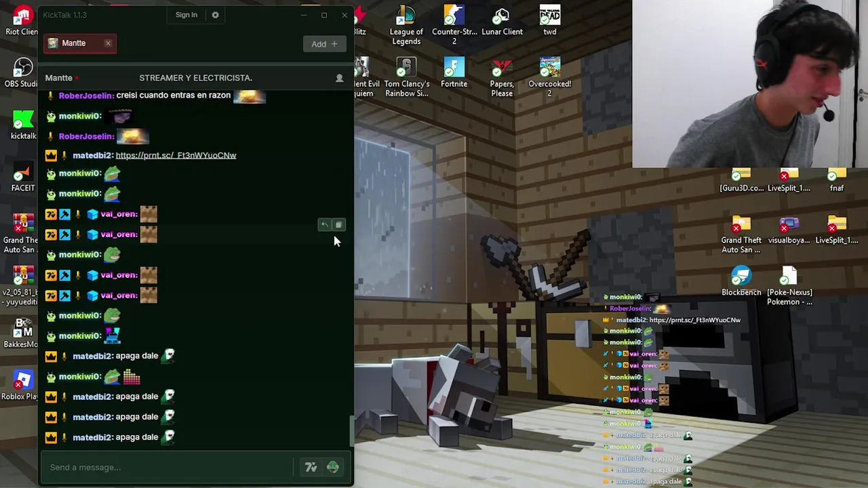Select the [Poke-Nexus] Pokemon file icon
This screenshot has height=488, width=868.
pos(789,286)
